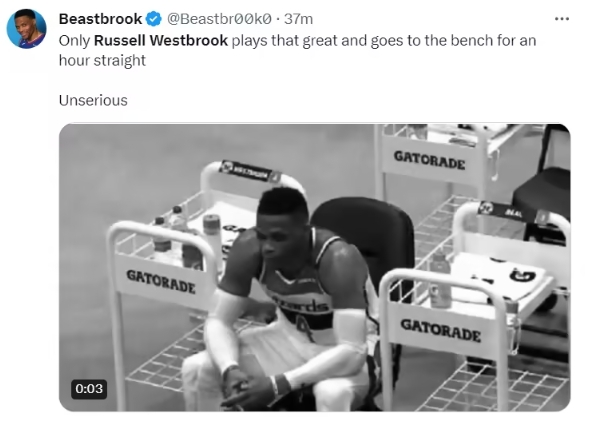Viewport: 598px width, 422px height.
Task: Click the word Only in tweet
Action: click(x=74, y=40)
